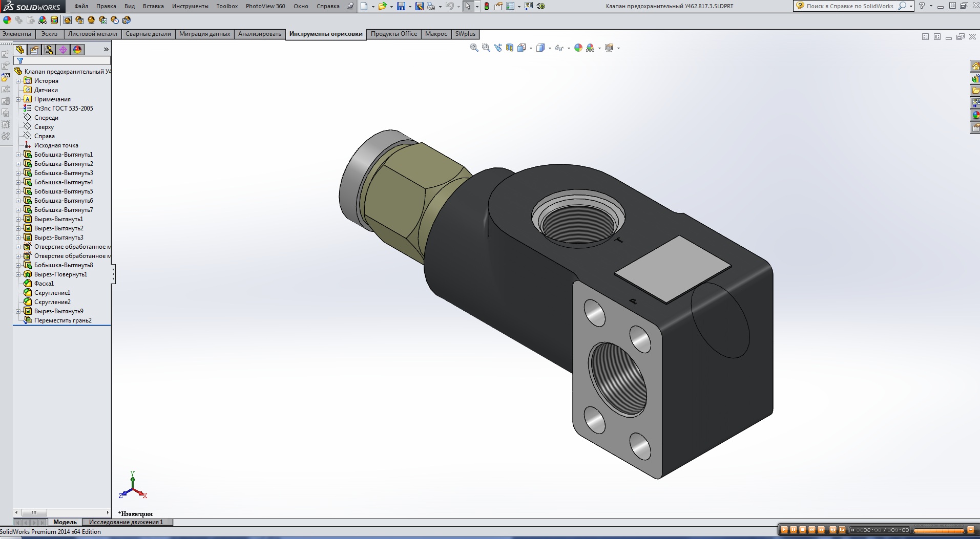Open SolidWorks Resources home icon in task pane
980x539 pixels.
(x=975, y=67)
